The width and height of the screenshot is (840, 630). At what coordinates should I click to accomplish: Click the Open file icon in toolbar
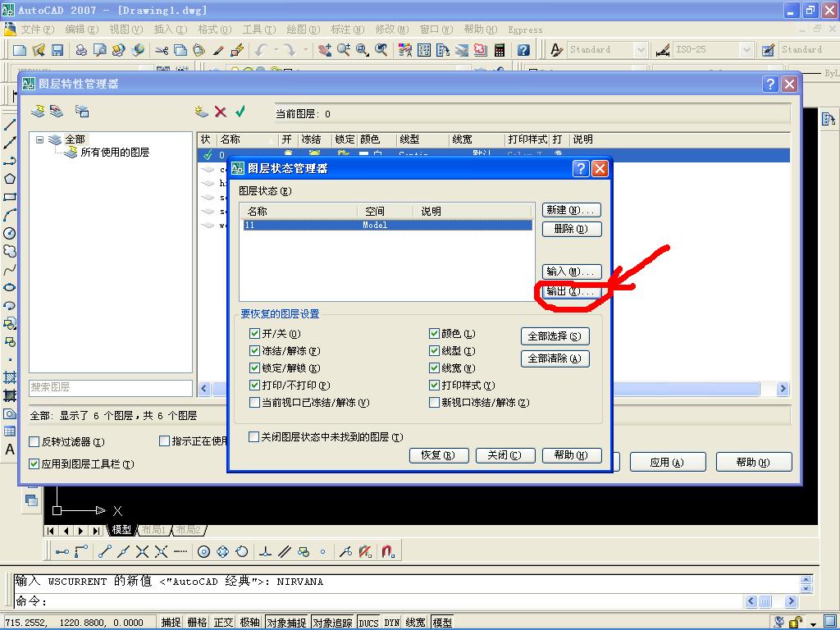(39, 50)
